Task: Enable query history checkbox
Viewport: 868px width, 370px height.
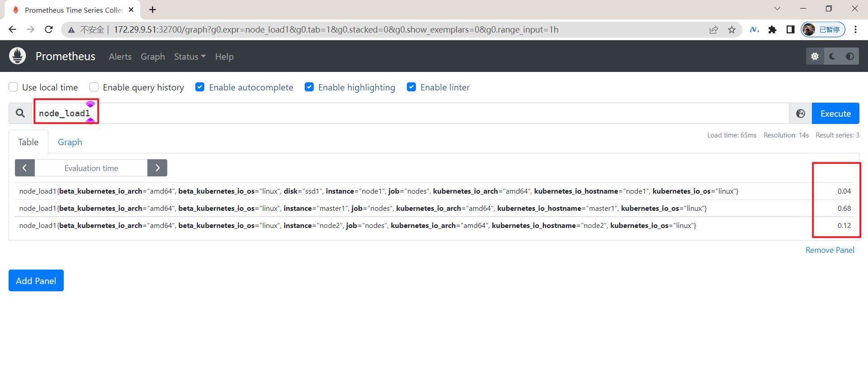Action: click(x=94, y=87)
